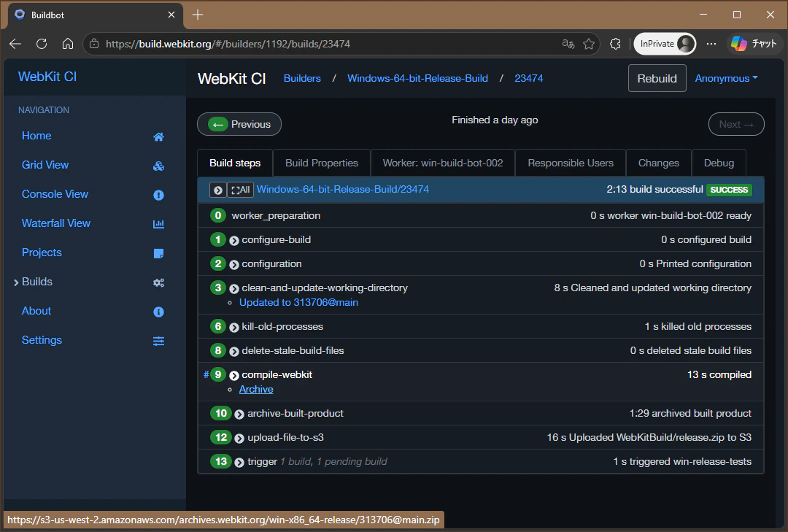Open the Projects navigation link
Viewport: 788px width, 532px height.
point(42,252)
